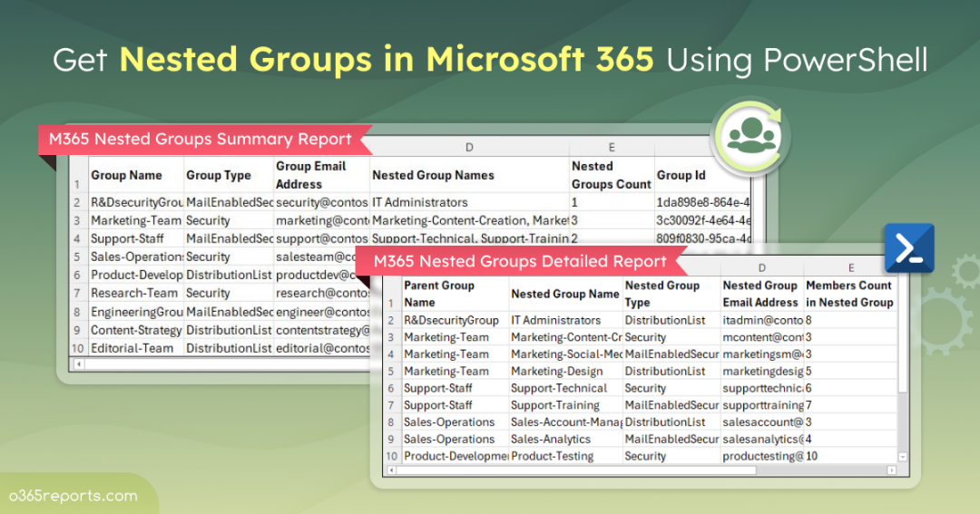Select the Editorial-Team group name cell
This screenshot has height=514, width=980.
(x=134, y=347)
